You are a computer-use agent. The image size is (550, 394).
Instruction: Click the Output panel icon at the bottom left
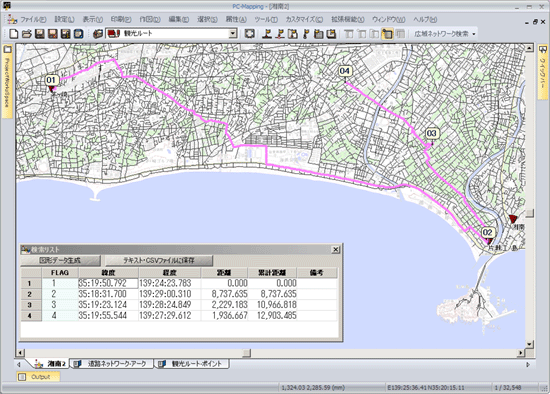[22, 377]
